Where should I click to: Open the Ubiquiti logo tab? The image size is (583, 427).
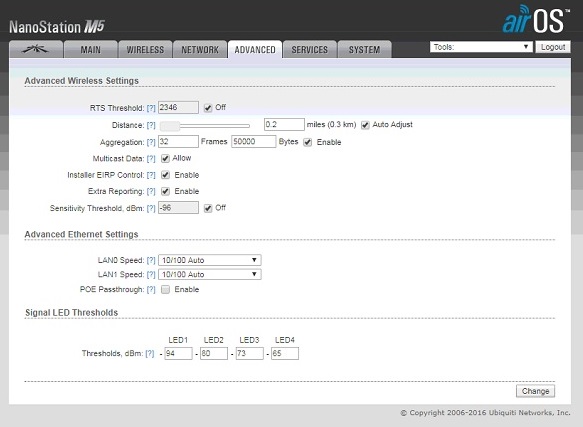coord(36,49)
